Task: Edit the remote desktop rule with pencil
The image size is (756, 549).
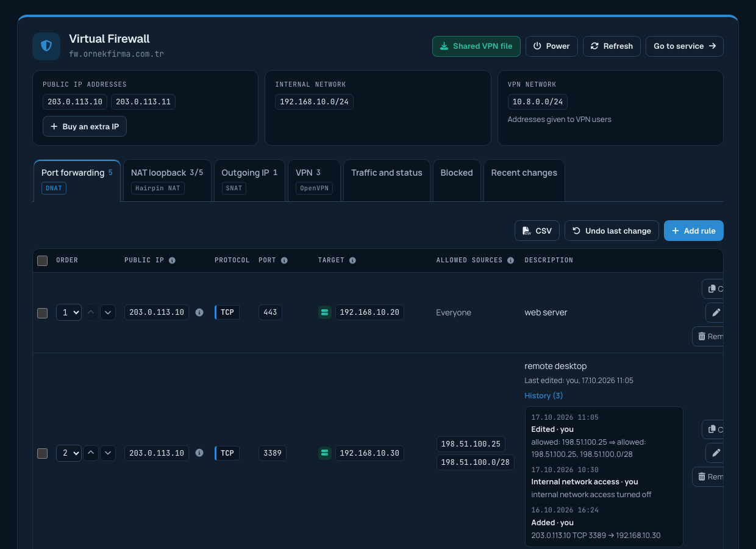Action: pyautogui.click(x=715, y=453)
